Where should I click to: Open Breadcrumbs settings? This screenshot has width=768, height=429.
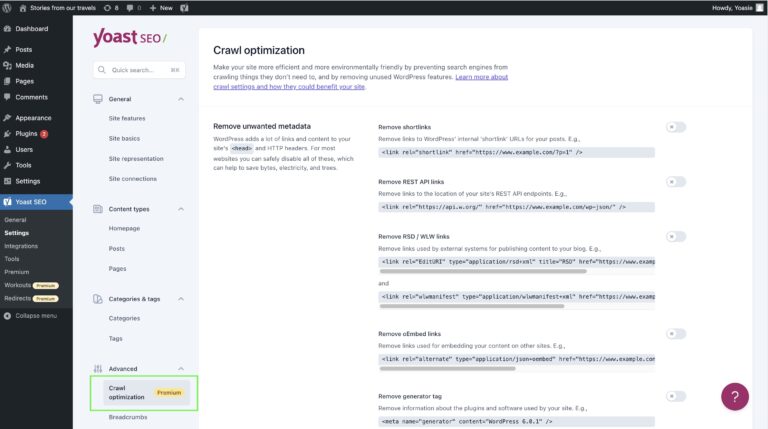tap(128, 417)
